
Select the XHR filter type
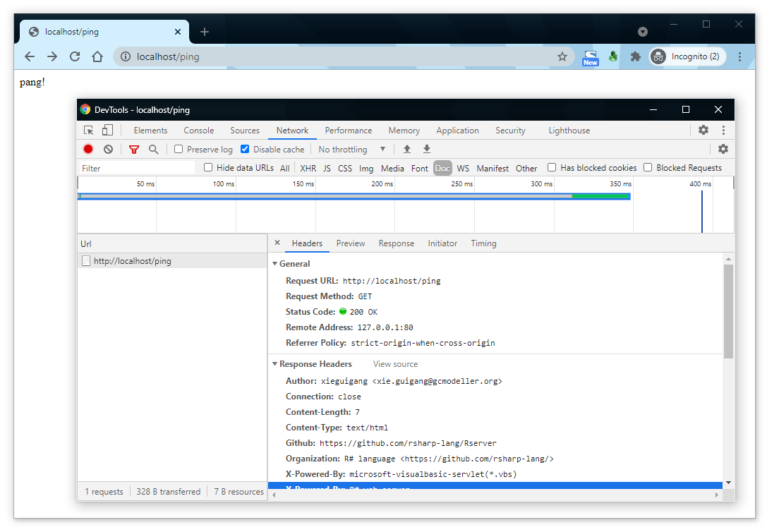coord(308,168)
